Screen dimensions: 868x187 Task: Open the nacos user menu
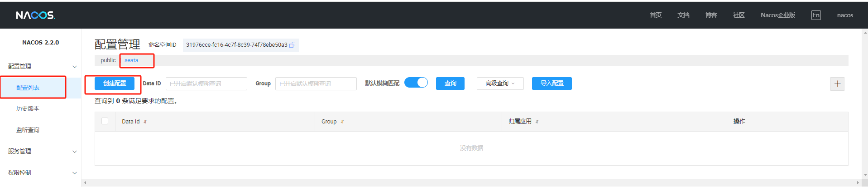pyautogui.click(x=845, y=15)
